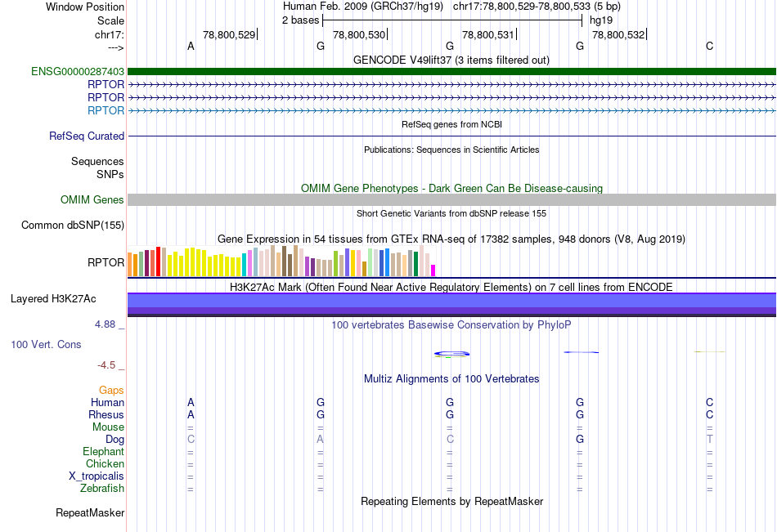Open 'Short Genetic Variants from dbSNP' title
The image size is (777, 532).
point(451,213)
